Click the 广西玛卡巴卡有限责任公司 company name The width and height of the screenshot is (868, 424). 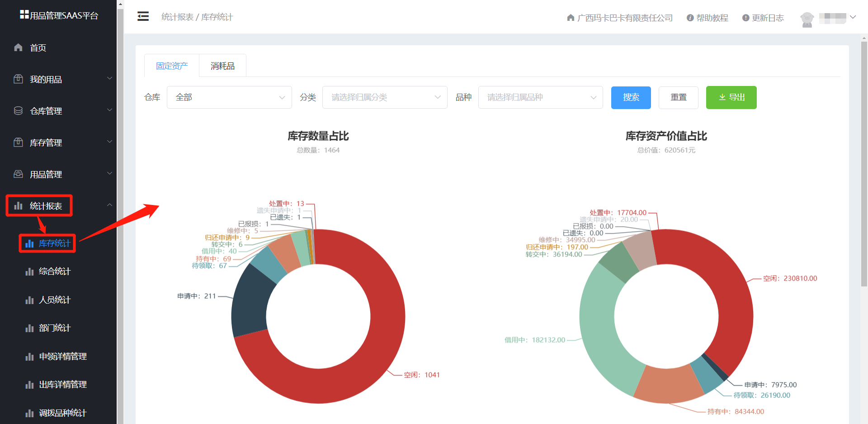[x=625, y=18]
